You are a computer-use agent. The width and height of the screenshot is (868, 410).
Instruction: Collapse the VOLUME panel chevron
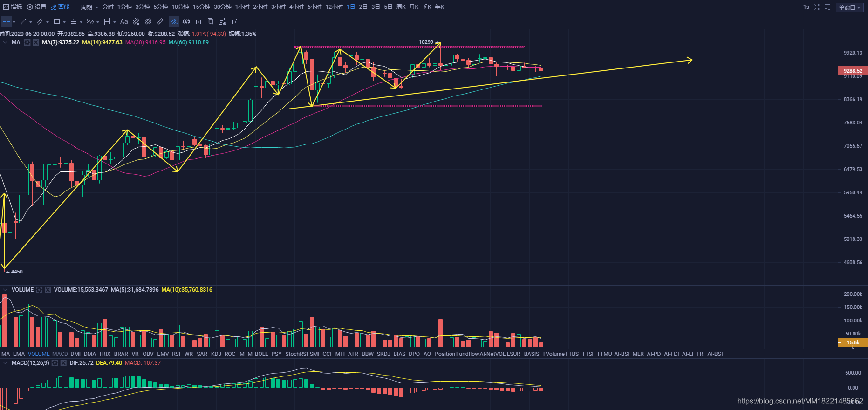point(5,290)
